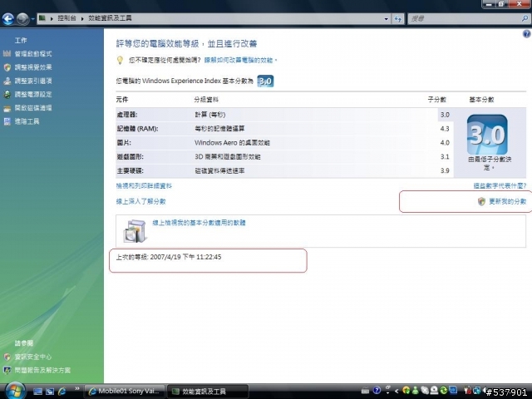Click the icon beside 管理啟動程式
The width and height of the screenshot is (532, 399).
7,53
